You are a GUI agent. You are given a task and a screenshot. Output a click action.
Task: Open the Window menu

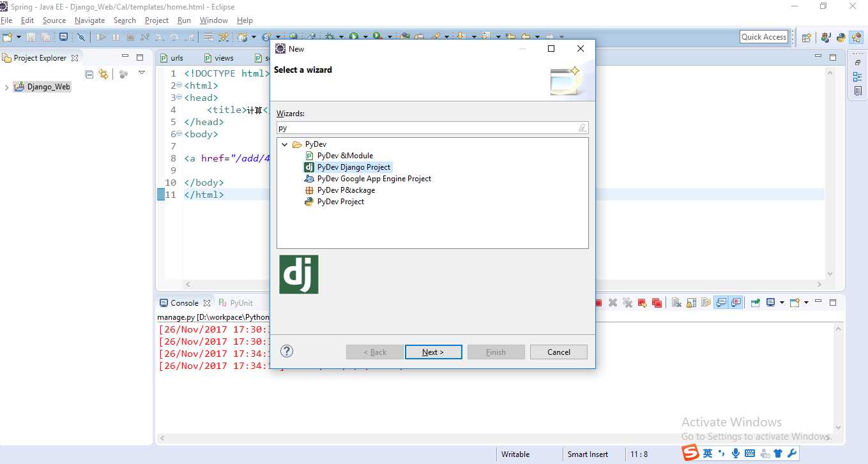pos(213,20)
